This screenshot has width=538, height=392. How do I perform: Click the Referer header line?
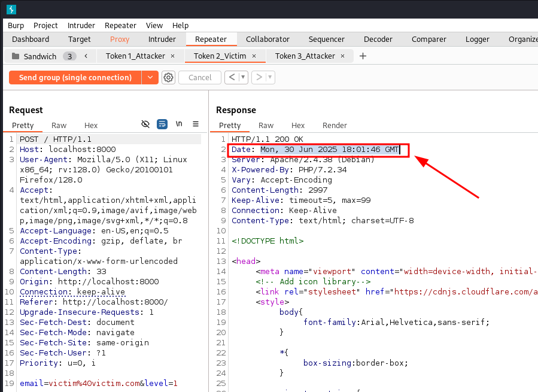tap(94, 302)
